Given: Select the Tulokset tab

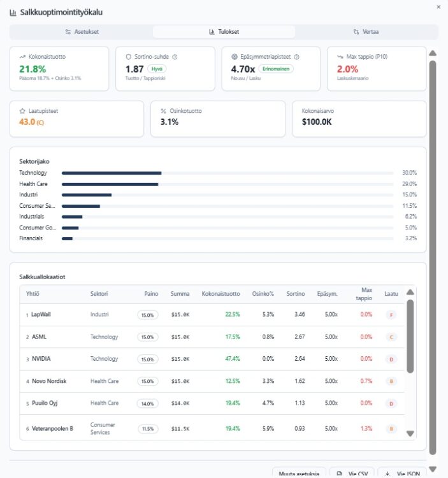Looking at the screenshot, I should click(x=224, y=32).
